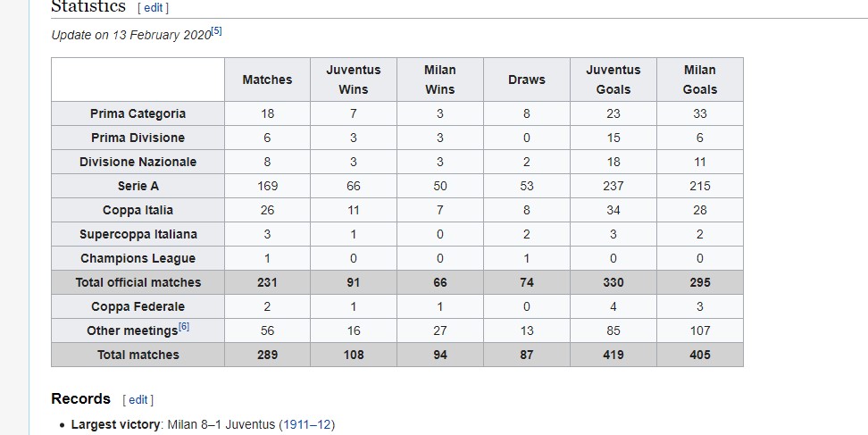Viewport: 868px width, 435px height.
Task: Open footnote 6 next to Other meetings
Action: tap(183, 327)
